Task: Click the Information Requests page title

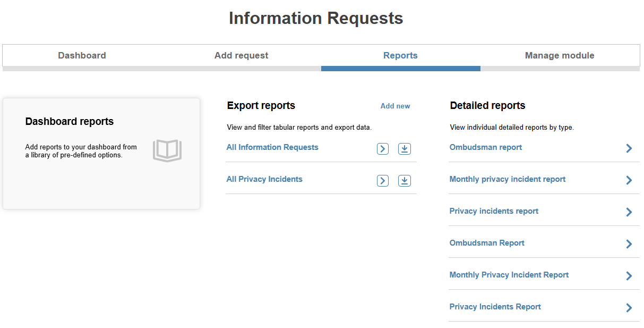Action: 316,18
